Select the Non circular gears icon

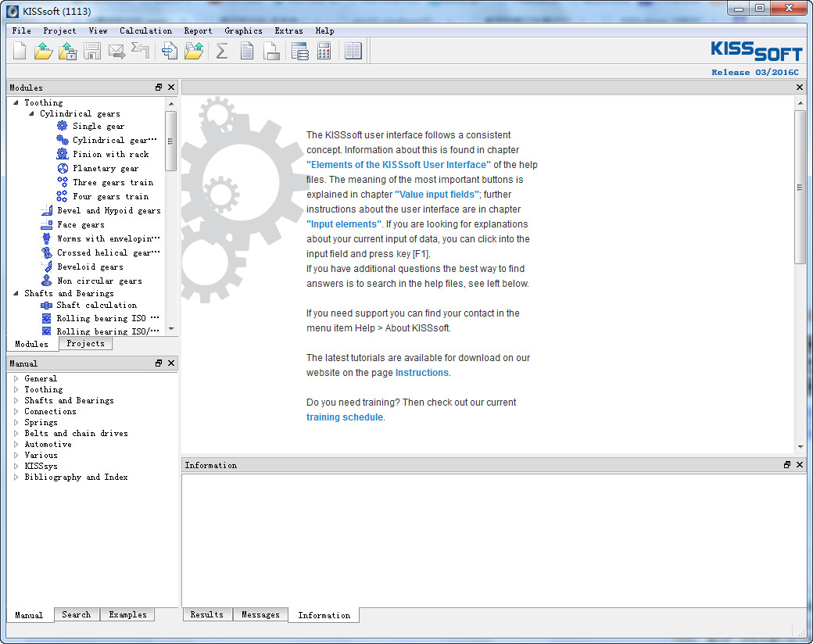tap(47, 281)
